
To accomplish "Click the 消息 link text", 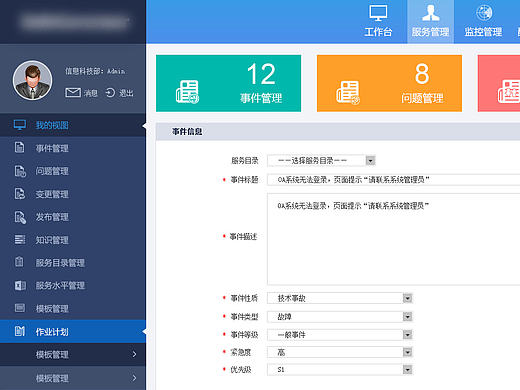I will click(x=91, y=93).
